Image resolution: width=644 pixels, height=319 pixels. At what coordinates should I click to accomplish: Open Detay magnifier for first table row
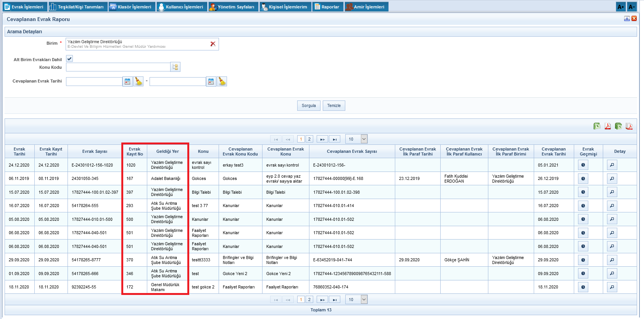(612, 165)
